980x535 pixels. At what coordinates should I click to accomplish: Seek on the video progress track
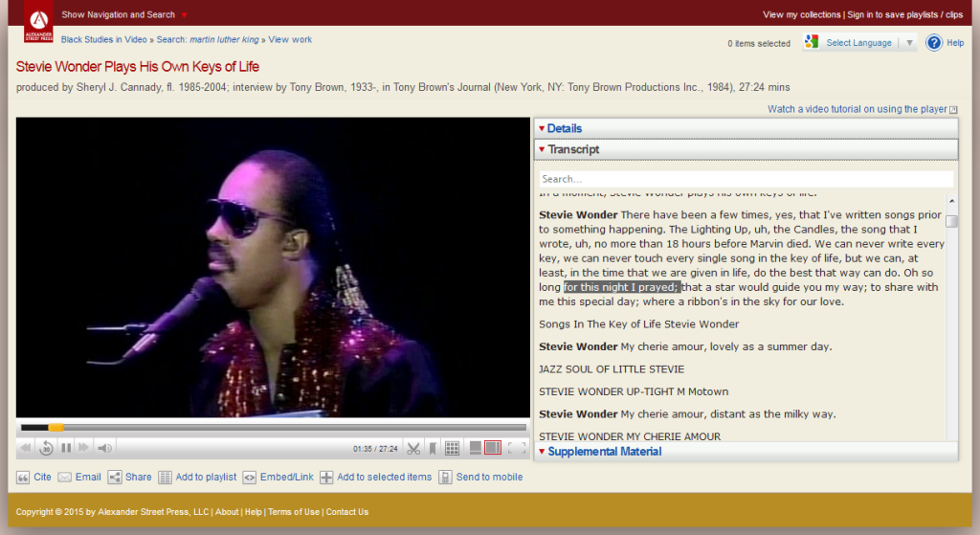pyautogui.click(x=274, y=428)
